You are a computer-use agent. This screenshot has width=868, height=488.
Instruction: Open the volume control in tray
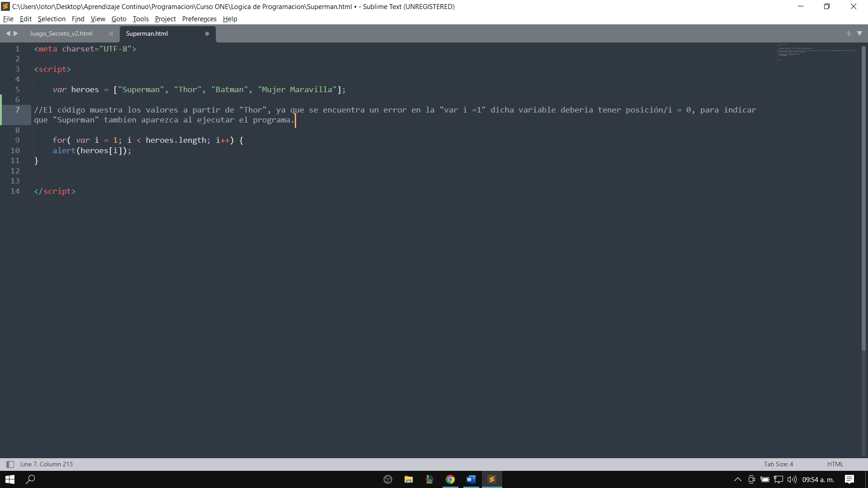coord(792,479)
